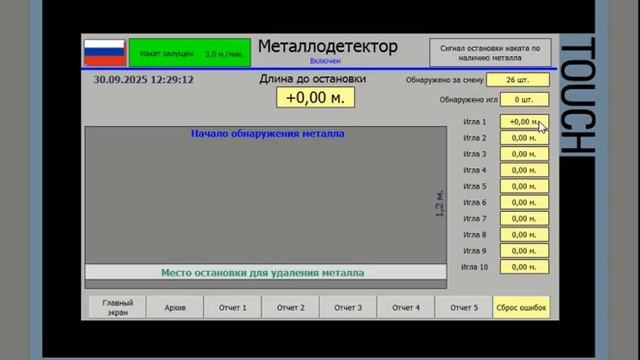Select the Игла 7 value field

coord(524,219)
